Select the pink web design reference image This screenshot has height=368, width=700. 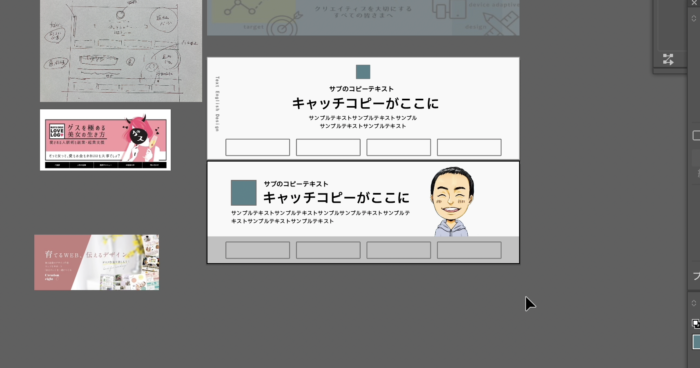point(97,262)
